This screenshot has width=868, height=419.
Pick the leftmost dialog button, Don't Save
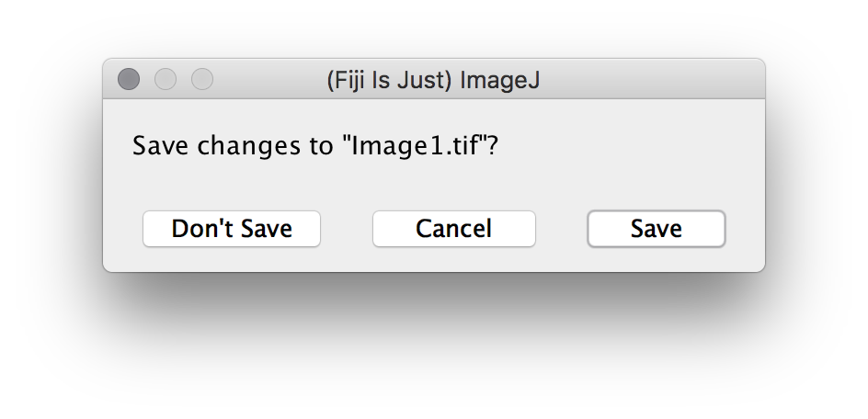(x=232, y=229)
